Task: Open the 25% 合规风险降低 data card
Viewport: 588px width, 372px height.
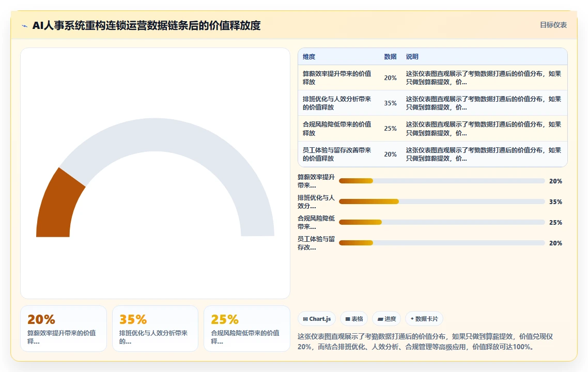Action: tap(247, 329)
